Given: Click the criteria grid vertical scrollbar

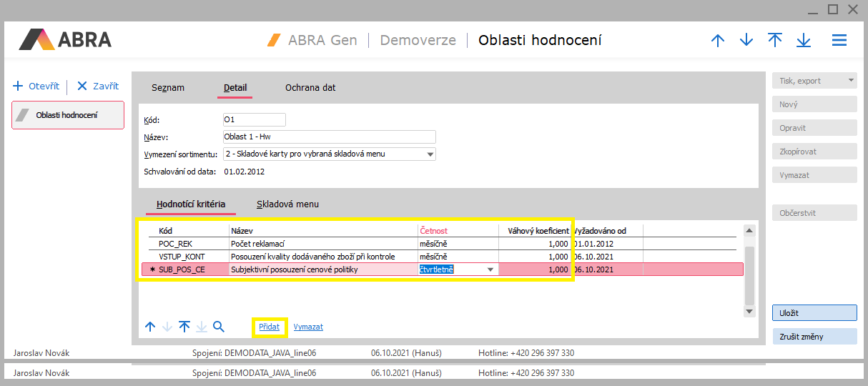Looking at the screenshot, I should [749, 275].
